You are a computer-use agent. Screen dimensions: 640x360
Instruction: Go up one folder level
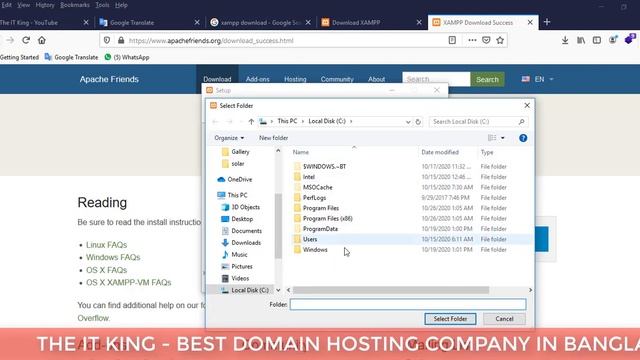(251, 122)
